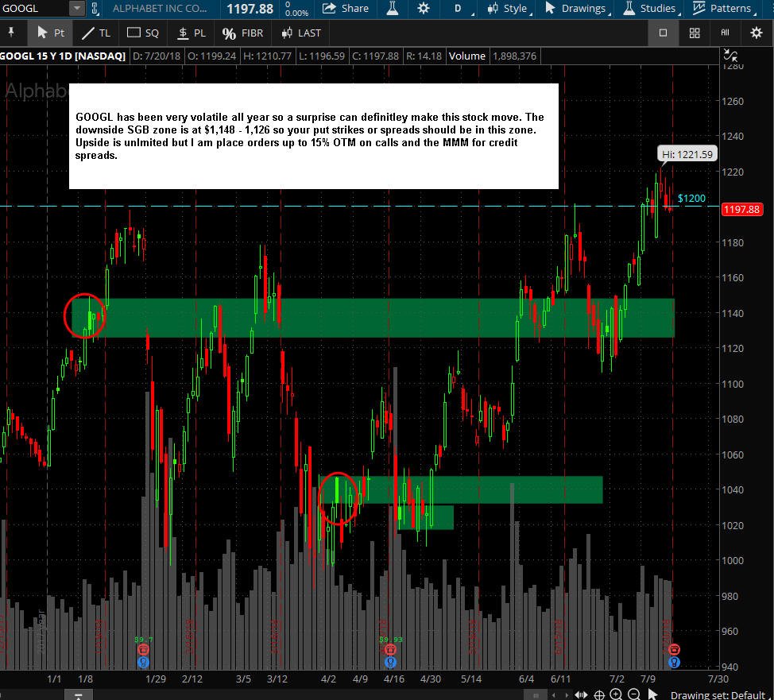Click the collapse panel handle at bottom left
Screen dimensions: 774x700
pos(78,695)
